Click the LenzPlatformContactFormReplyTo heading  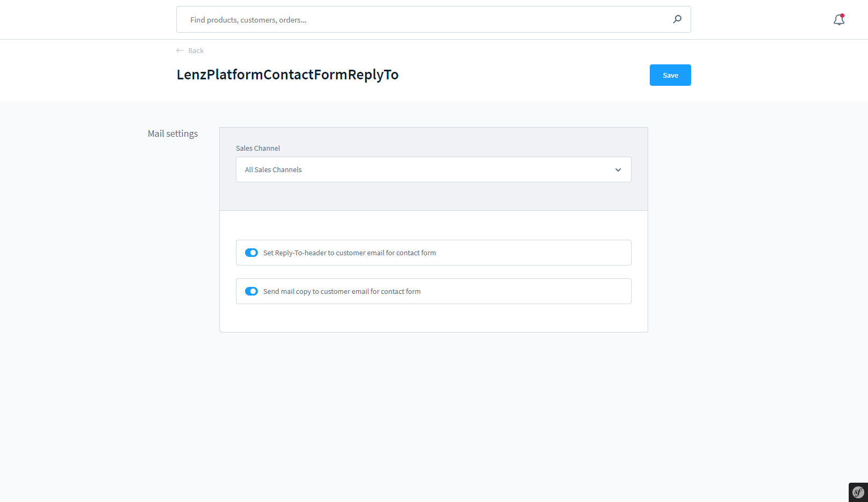pyautogui.click(x=287, y=75)
